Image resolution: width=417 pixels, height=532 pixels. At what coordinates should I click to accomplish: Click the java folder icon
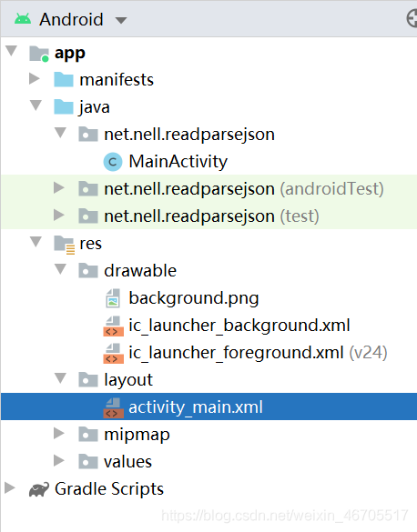coord(64,106)
